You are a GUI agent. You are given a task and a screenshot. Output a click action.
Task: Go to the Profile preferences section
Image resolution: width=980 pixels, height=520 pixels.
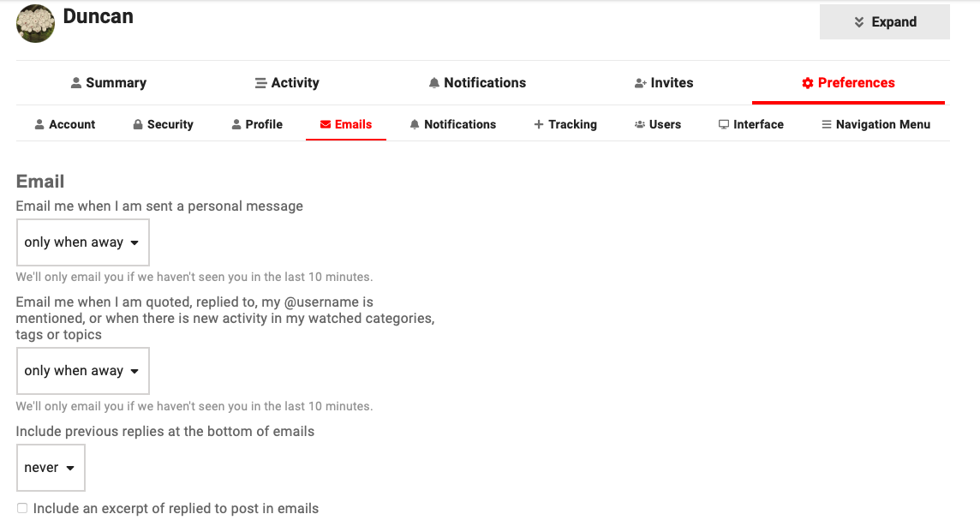tap(257, 124)
